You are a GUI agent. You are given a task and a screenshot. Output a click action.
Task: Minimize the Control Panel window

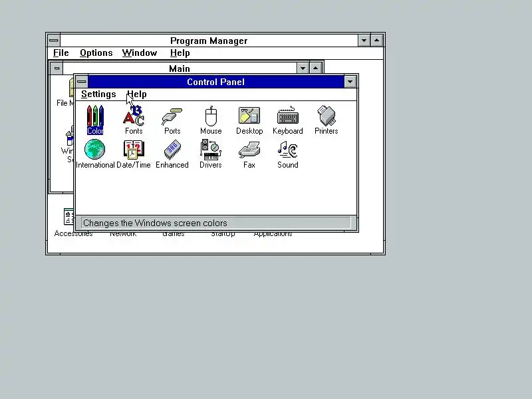click(x=350, y=82)
